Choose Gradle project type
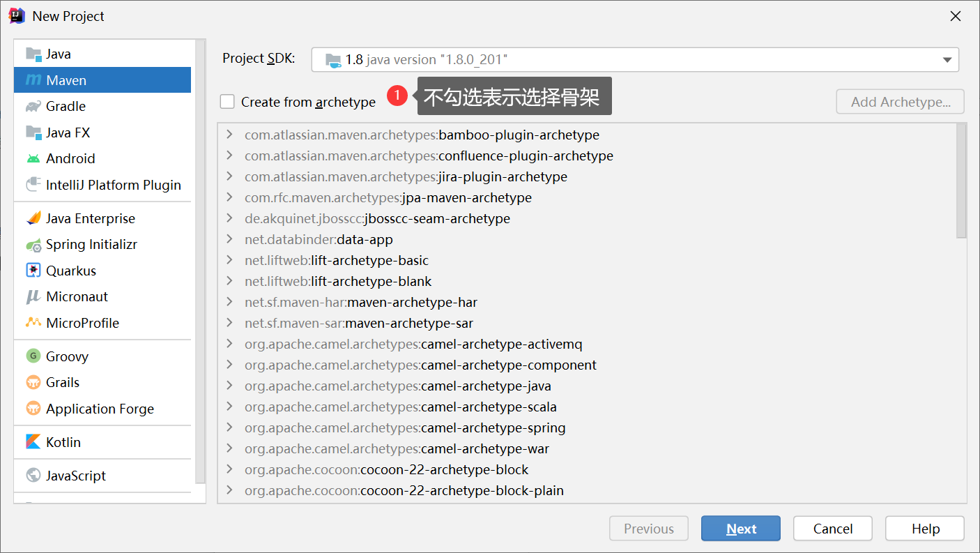The width and height of the screenshot is (980, 553). (102, 106)
